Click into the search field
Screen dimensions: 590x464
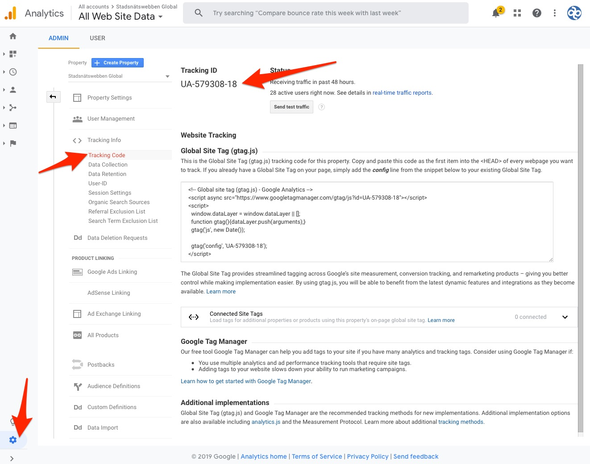(326, 13)
